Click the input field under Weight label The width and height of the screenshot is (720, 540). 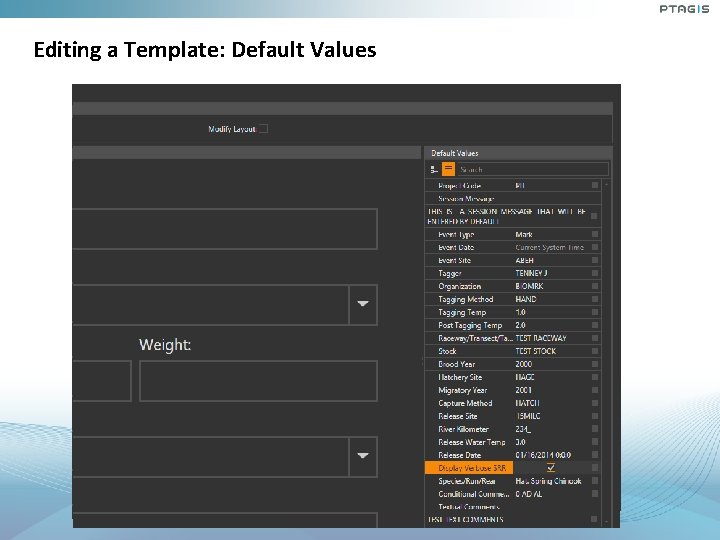click(258, 381)
